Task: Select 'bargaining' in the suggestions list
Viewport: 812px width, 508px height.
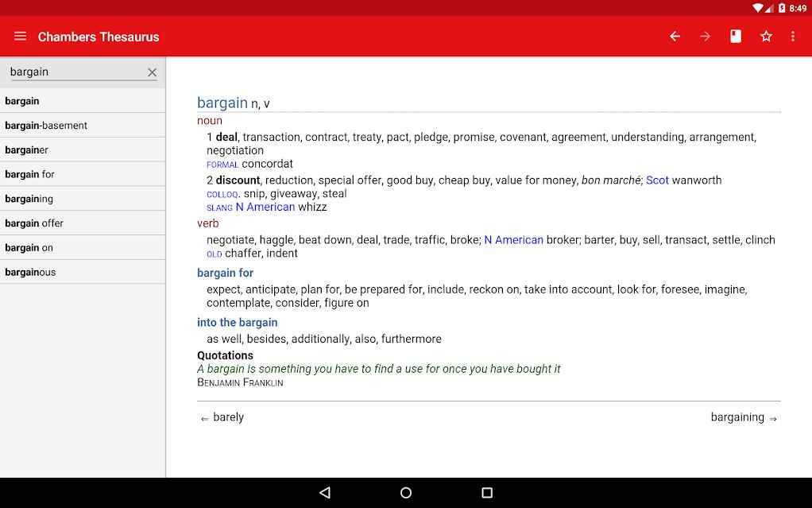Action: click(83, 199)
